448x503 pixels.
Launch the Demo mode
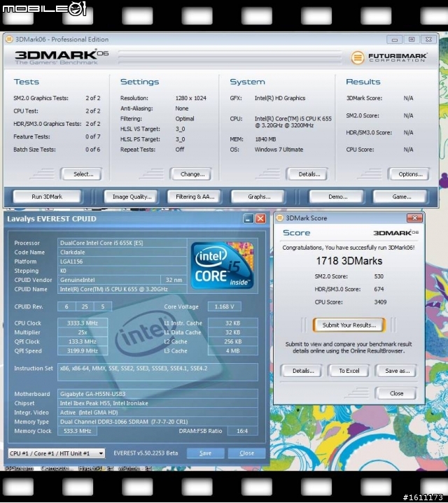tap(337, 197)
